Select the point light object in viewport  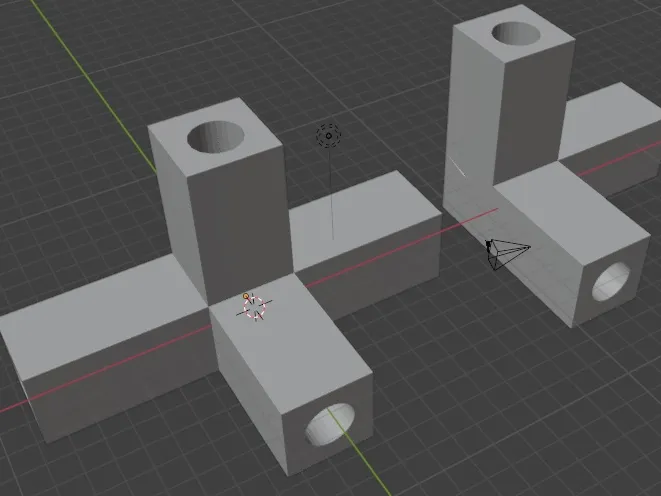pos(329,136)
